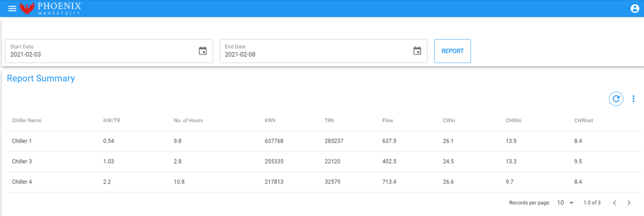The width and height of the screenshot is (644, 216).
Task: Sort by CHWin column header
Action: 513,120
